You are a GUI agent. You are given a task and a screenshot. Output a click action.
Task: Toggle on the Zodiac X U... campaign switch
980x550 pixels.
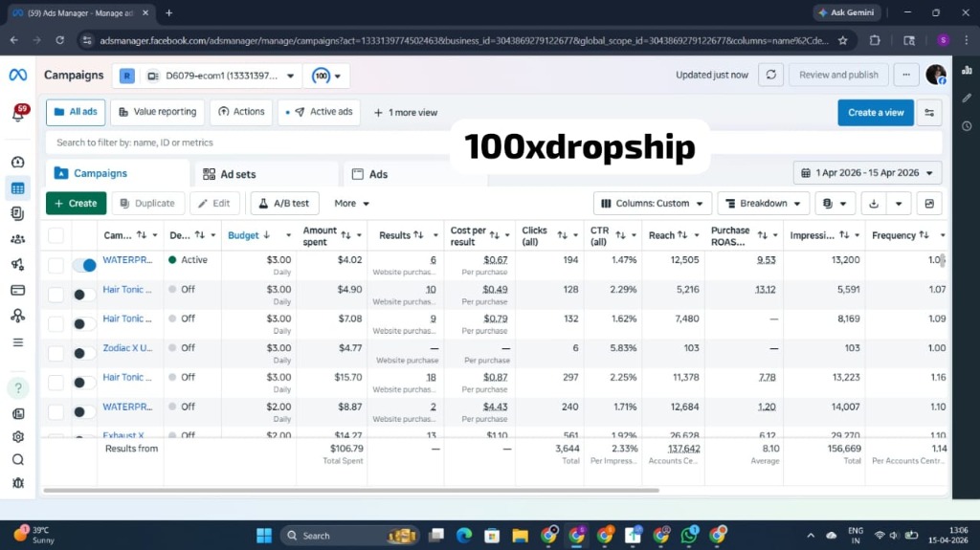[84, 353]
